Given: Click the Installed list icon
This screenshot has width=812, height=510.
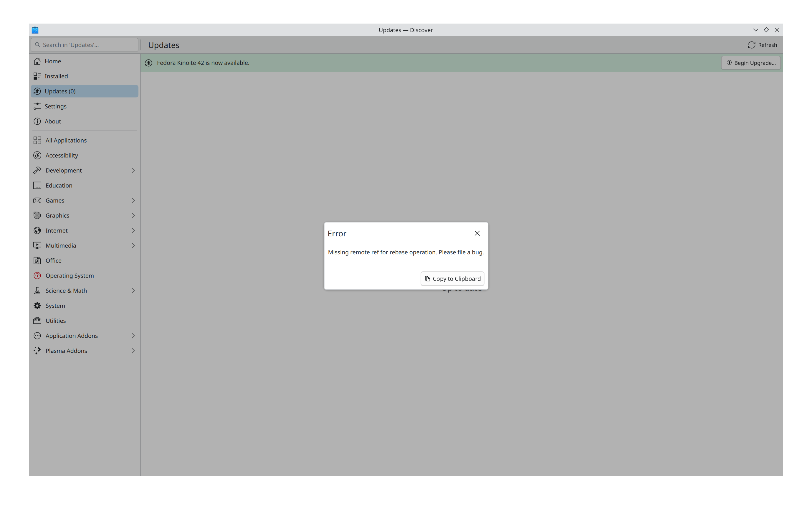Looking at the screenshot, I should tap(37, 76).
